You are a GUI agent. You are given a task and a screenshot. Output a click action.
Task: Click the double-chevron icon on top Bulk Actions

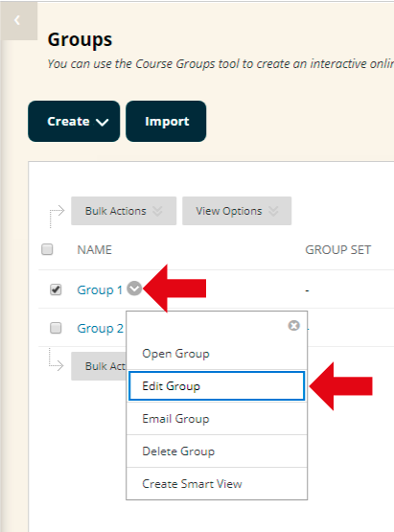coord(157,211)
